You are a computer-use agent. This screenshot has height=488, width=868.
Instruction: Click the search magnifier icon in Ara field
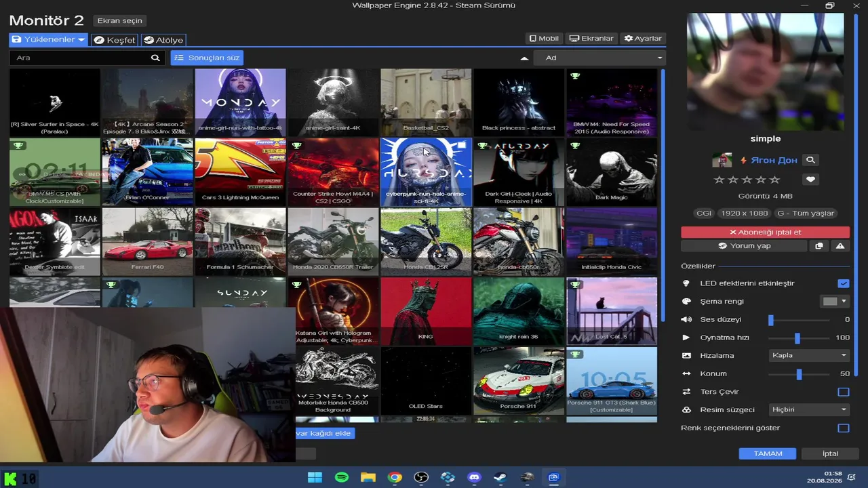pos(155,58)
